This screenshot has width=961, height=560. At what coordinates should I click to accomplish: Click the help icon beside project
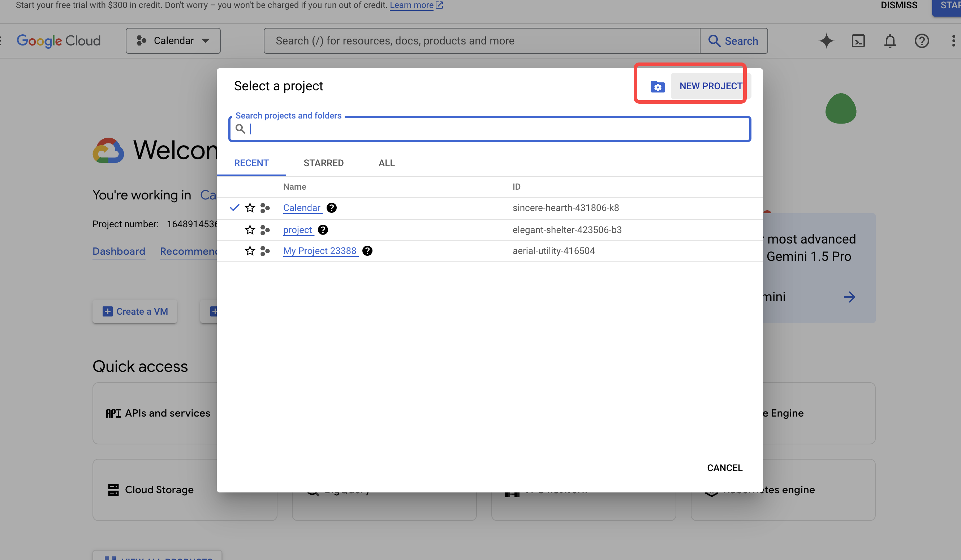click(323, 230)
